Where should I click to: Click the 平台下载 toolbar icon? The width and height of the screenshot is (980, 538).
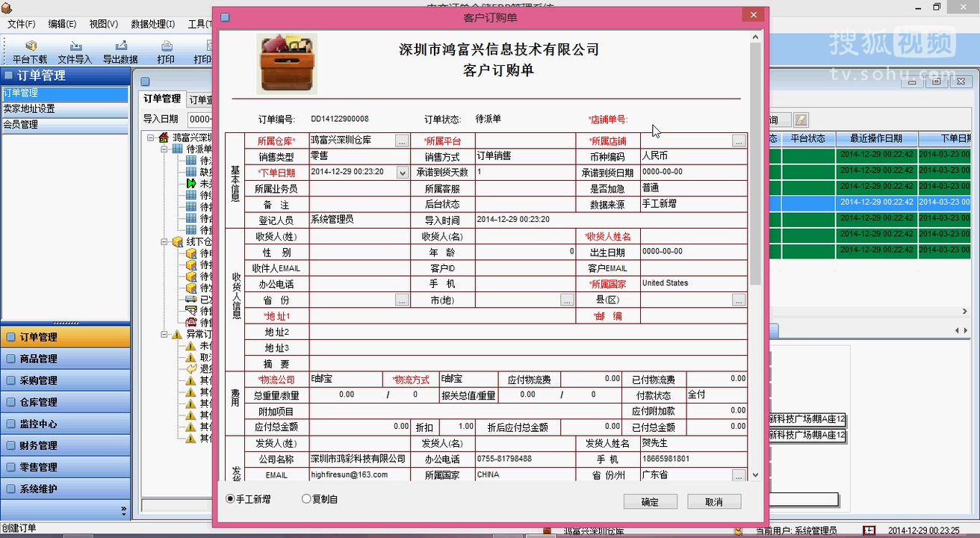coord(31,46)
